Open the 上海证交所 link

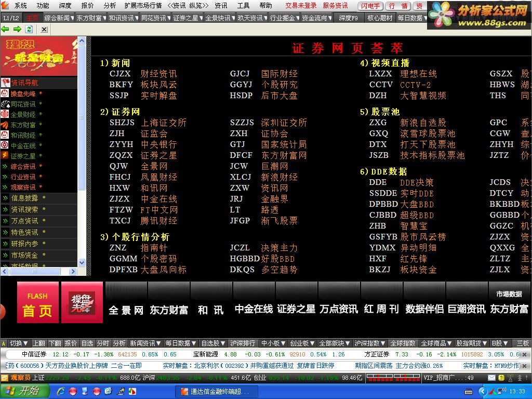click(x=163, y=123)
